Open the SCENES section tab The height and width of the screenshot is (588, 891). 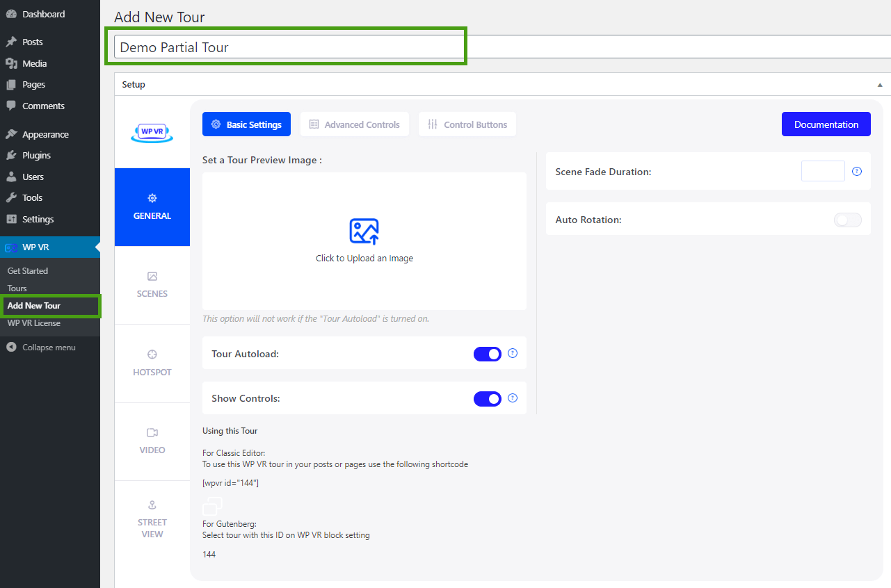152,285
